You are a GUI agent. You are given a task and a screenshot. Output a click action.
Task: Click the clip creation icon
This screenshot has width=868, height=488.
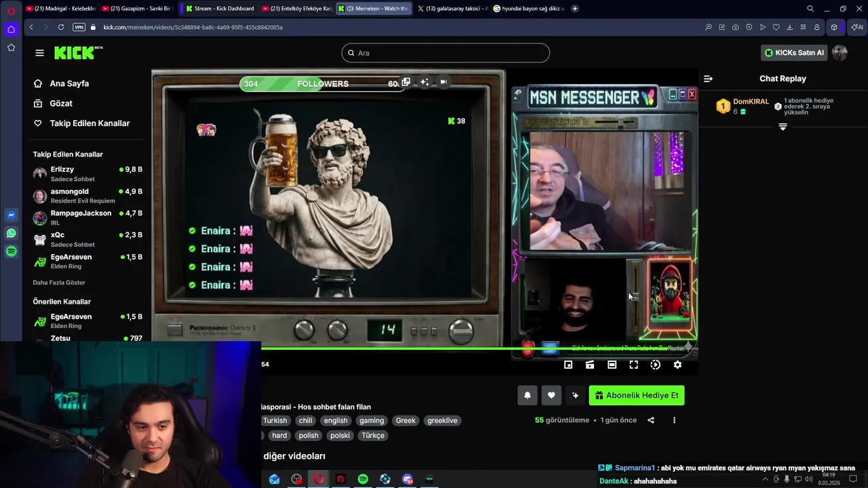pyautogui.click(x=590, y=365)
